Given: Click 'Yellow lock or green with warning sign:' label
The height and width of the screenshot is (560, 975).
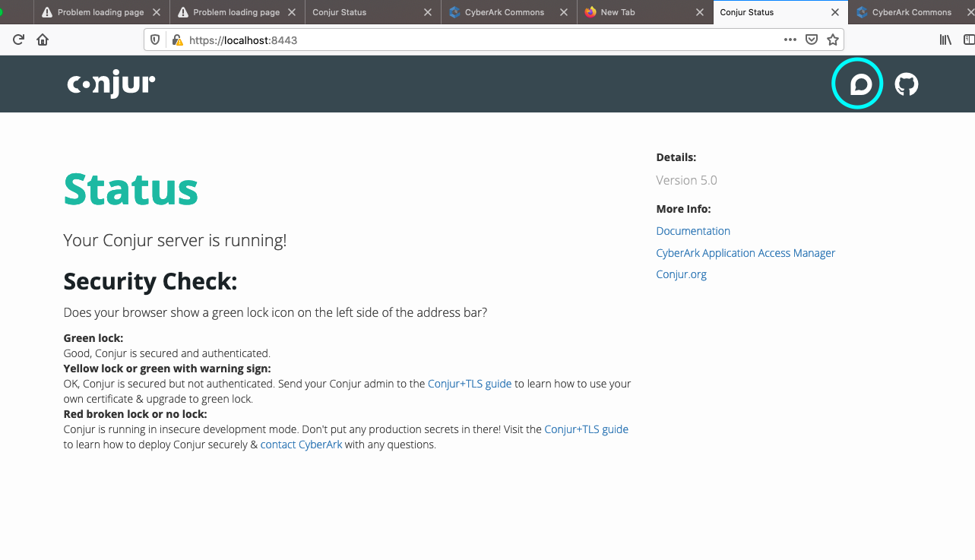Looking at the screenshot, I should click(x=167, y=369).
